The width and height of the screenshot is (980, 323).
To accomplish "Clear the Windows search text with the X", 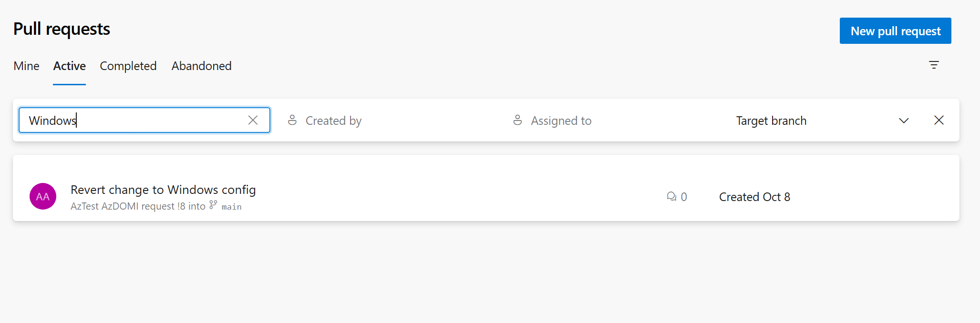I will [x=253, y=120].
